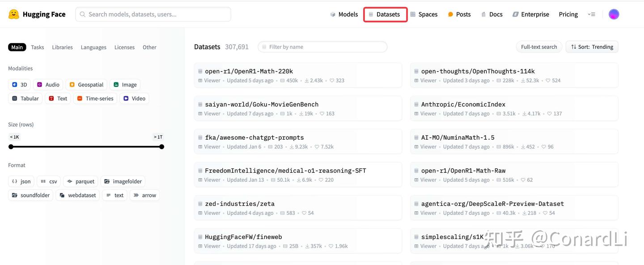Click the downloads icon on HuggingFaceFW/fineweb
The image size is (644, 265).
tap(303, 246)
